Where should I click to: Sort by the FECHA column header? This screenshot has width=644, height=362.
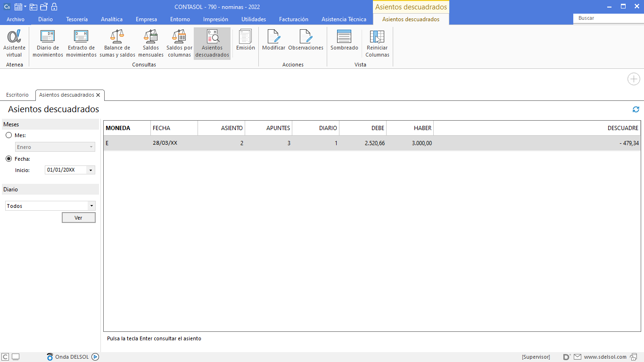click(174, 128)
